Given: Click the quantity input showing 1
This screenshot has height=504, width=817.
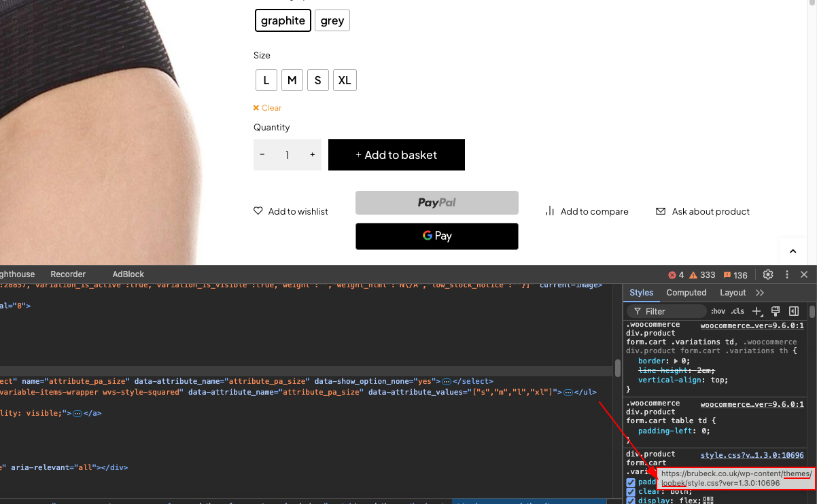Looking at the screenshot, I should coord(288,155).
